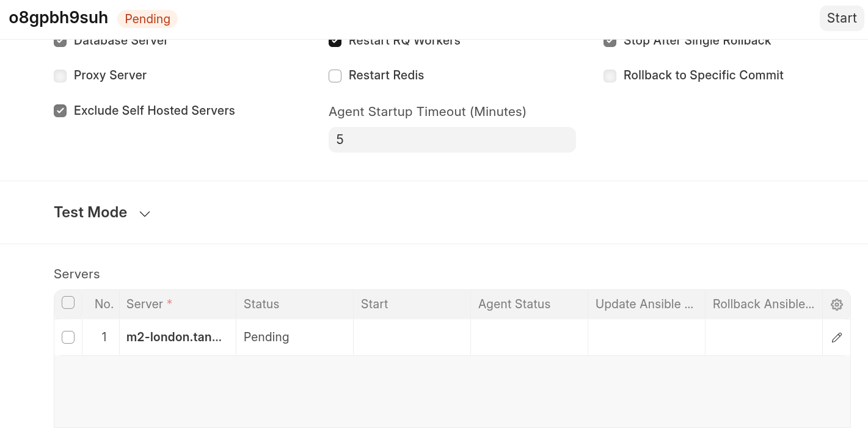Edit row 1 with pencil icon
The height and width of the screenshot is (434, 868).
(x=837, y=338)
